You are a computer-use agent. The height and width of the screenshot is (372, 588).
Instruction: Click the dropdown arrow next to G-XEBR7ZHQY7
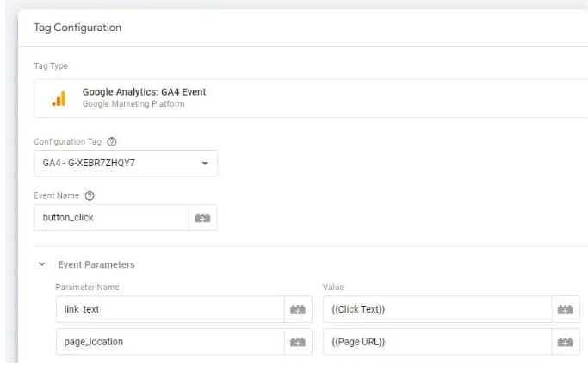tap(205, 163)
